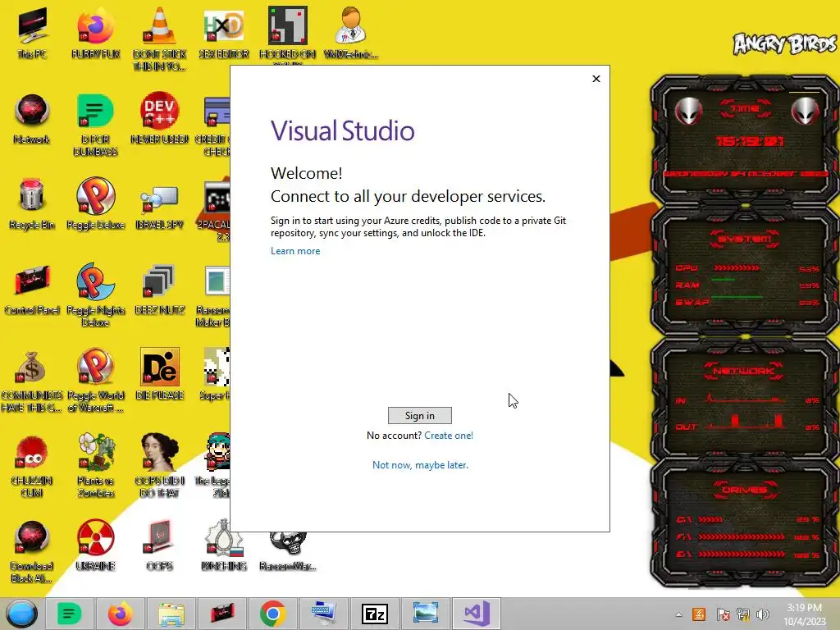Viewport: 840px width, 630px height.
Task: Open the Action Center flag tray icon
Action: [x=723, y=614]
